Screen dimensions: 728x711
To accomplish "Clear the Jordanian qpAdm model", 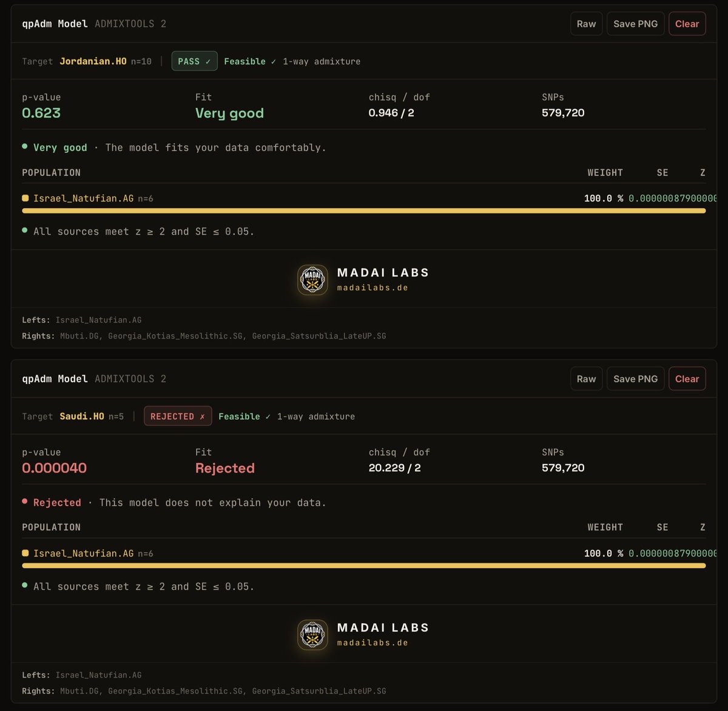I will pos(687,24).
